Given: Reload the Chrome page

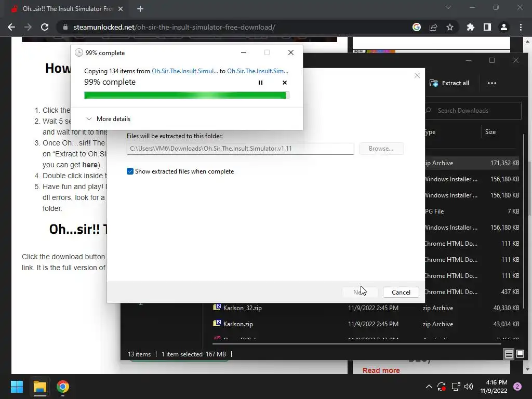Looking at the screenshot, I should point(45,27).
